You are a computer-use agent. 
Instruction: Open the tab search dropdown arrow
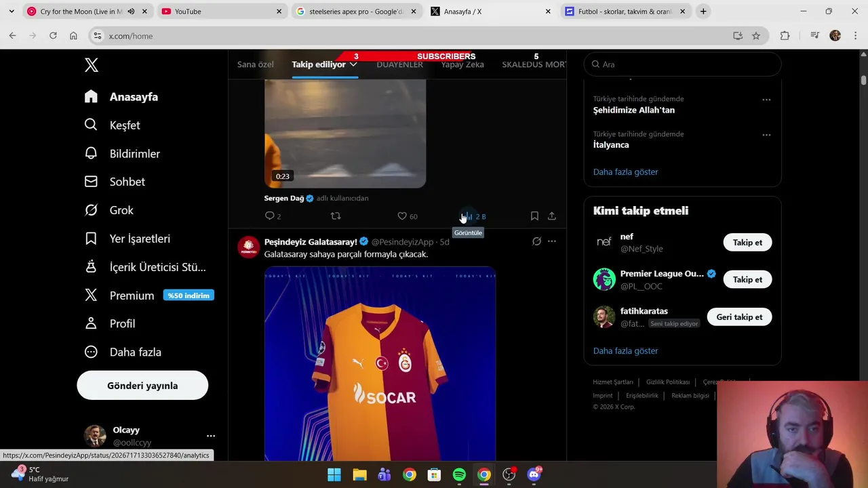12,12
